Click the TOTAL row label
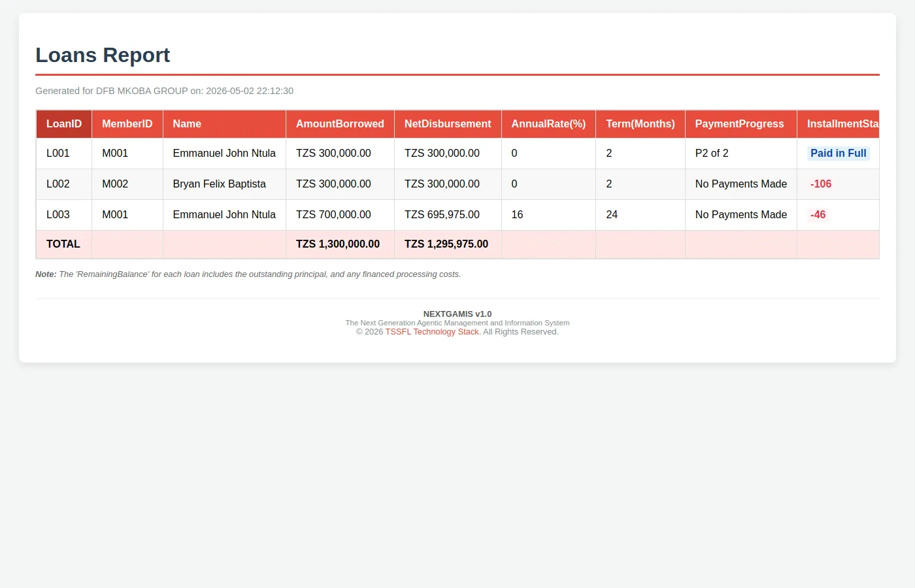 pos(63,244)
